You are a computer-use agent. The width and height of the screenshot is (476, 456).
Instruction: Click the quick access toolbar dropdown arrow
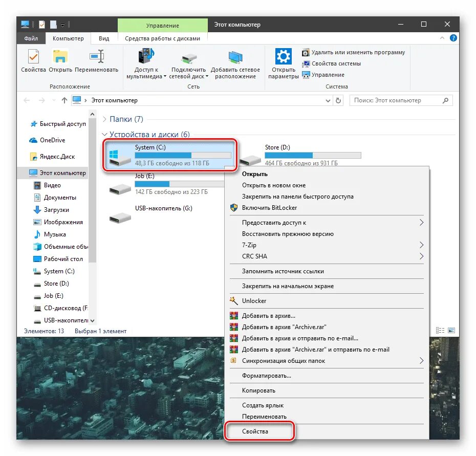(62, 25)
